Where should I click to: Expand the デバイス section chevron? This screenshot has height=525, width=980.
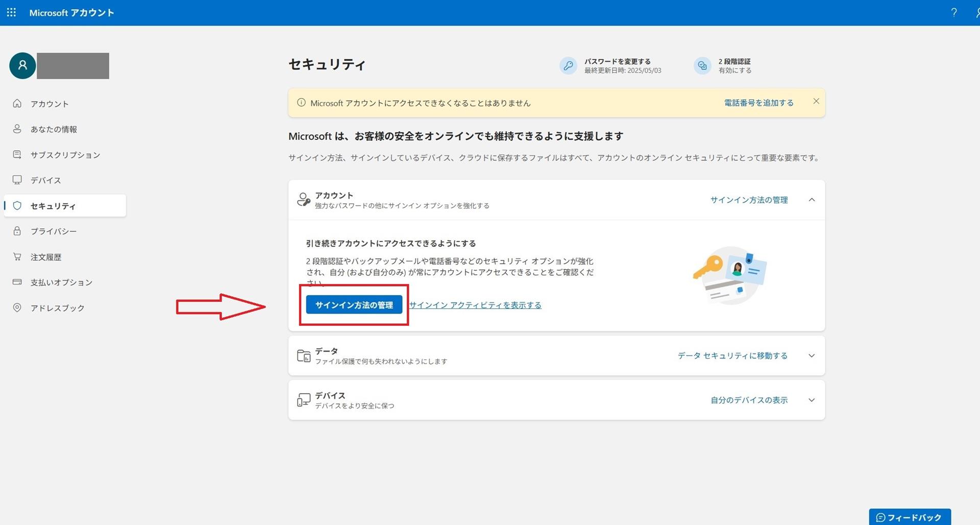812,400
